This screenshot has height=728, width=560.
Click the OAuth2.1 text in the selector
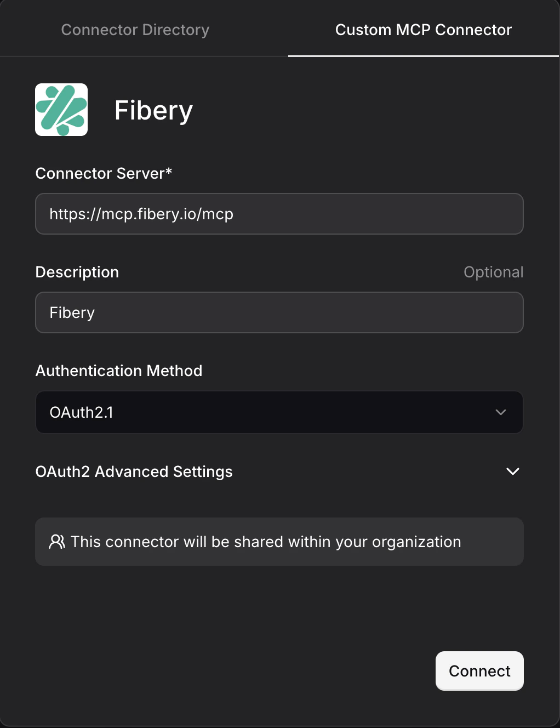[82, 412]
